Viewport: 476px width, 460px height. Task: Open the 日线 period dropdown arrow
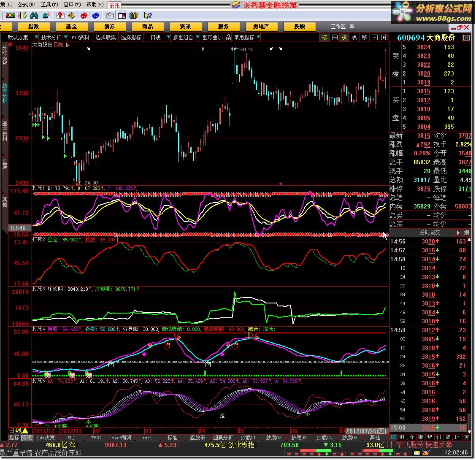click(168, 37)
